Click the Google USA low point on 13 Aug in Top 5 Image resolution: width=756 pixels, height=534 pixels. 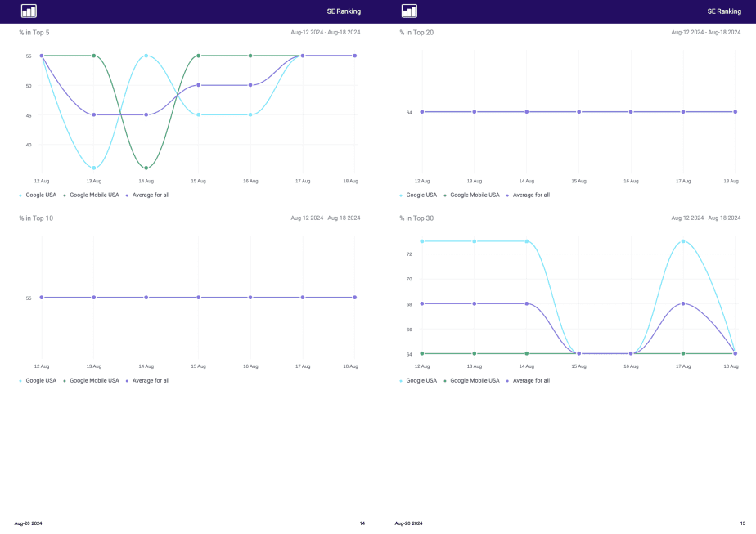pos(94,168)
